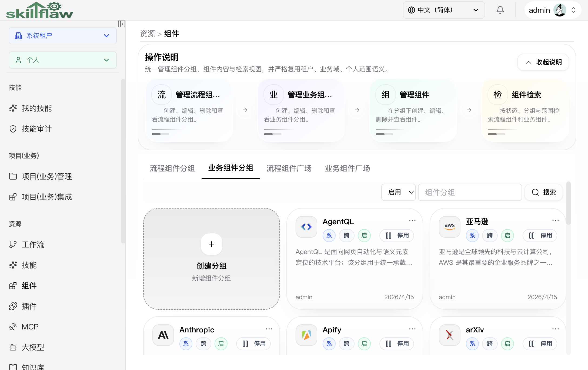Open 个人 scope dropdown
The image size is (588, 370).
pyautogui.click(x=63, y=60)
